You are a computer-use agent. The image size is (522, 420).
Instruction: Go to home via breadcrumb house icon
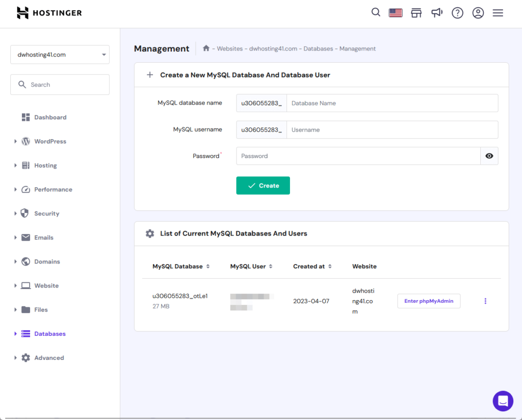[x=206, y=48]
